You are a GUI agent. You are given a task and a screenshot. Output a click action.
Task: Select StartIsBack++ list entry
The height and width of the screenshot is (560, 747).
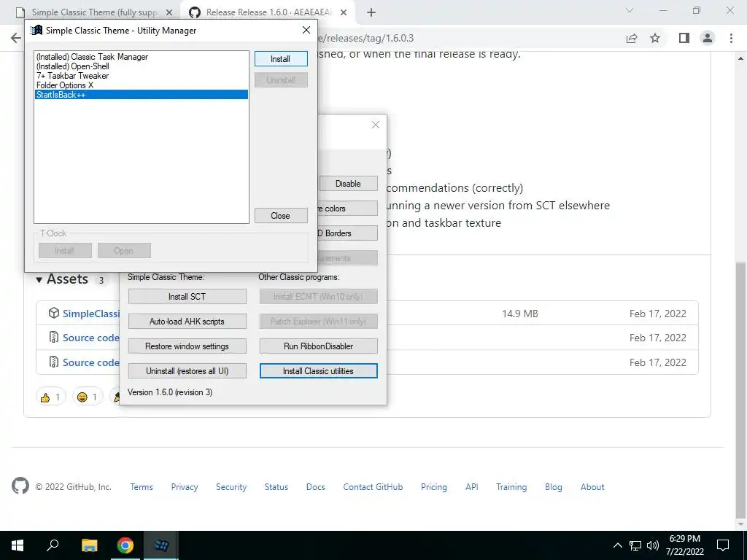tap(142, 95)
